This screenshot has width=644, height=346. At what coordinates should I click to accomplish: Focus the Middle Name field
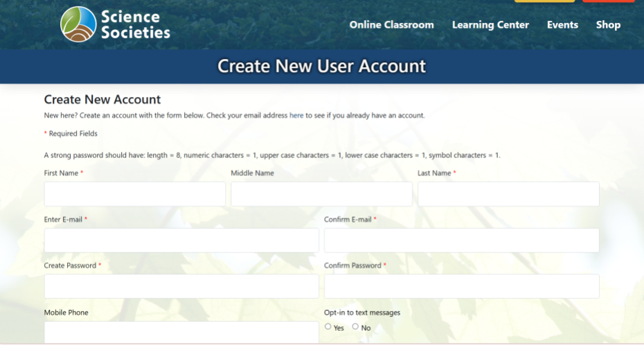click(x=321, y=193)
